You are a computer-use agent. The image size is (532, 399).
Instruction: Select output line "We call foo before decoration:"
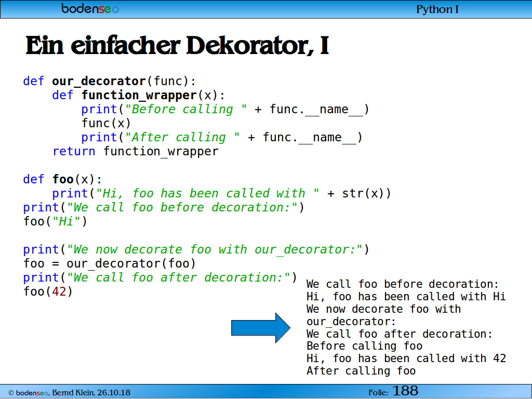403,284
